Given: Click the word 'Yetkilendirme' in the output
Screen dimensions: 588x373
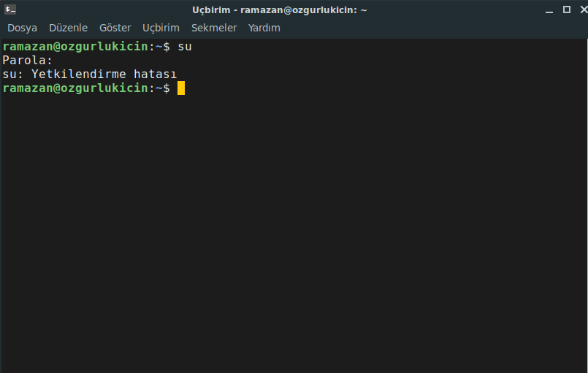Looking at the screenshot, I should tap(78, 74).
